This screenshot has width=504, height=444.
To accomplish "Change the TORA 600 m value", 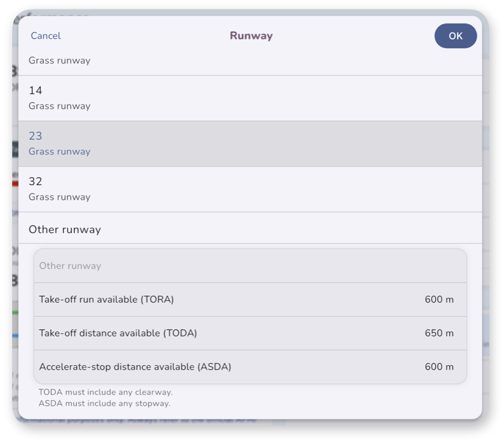I will point(439,300).
